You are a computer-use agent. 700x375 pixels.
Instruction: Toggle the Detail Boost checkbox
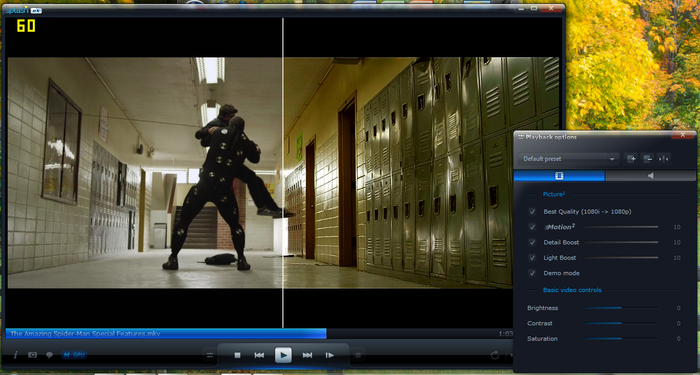[532, 242]
